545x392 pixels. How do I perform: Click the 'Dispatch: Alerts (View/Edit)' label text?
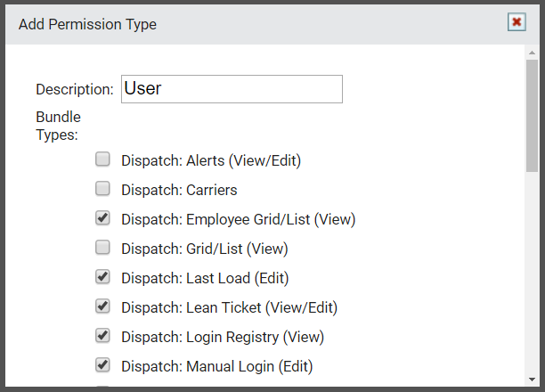coord(211,161)
